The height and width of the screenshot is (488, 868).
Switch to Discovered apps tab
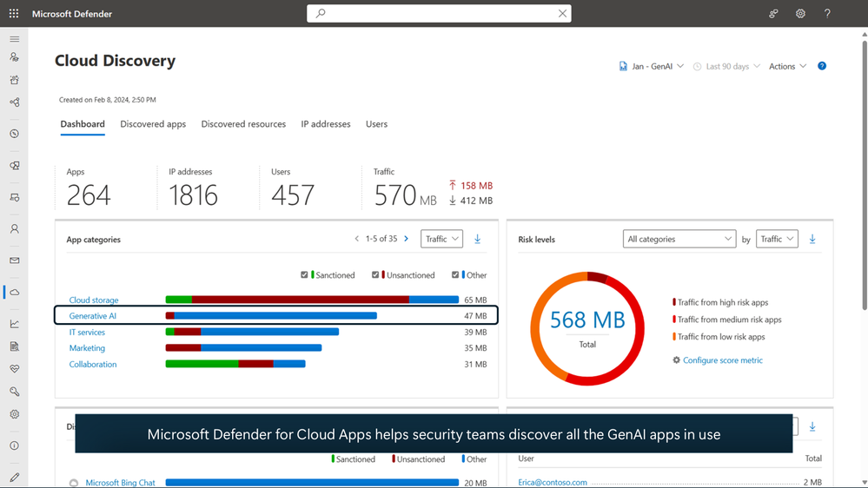coord(153,124)
